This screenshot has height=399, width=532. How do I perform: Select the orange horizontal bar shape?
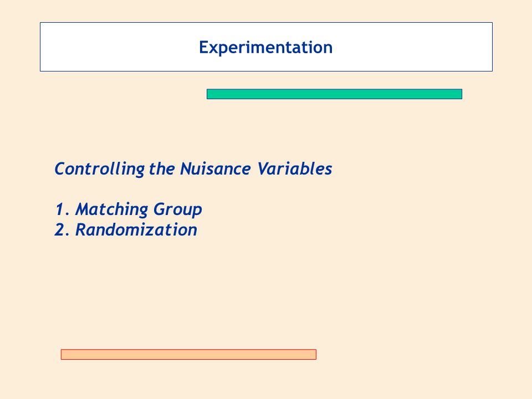[188, 354]
